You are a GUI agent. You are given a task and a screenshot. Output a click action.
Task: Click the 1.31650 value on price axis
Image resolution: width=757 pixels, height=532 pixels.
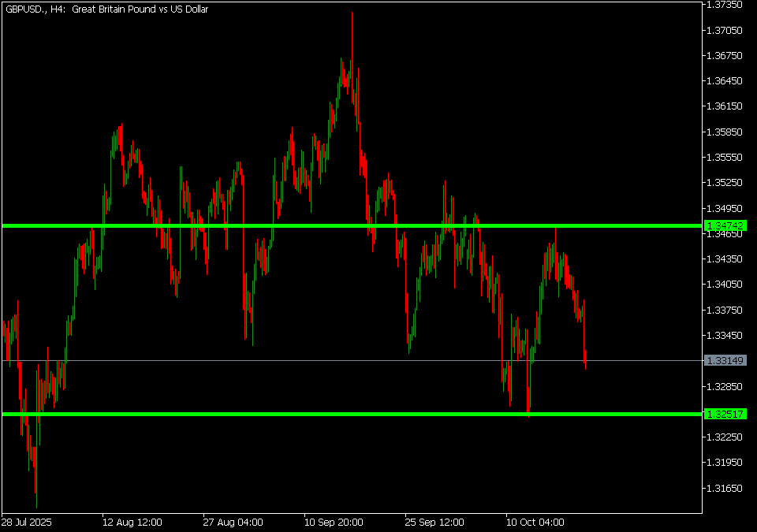(725, 488)
